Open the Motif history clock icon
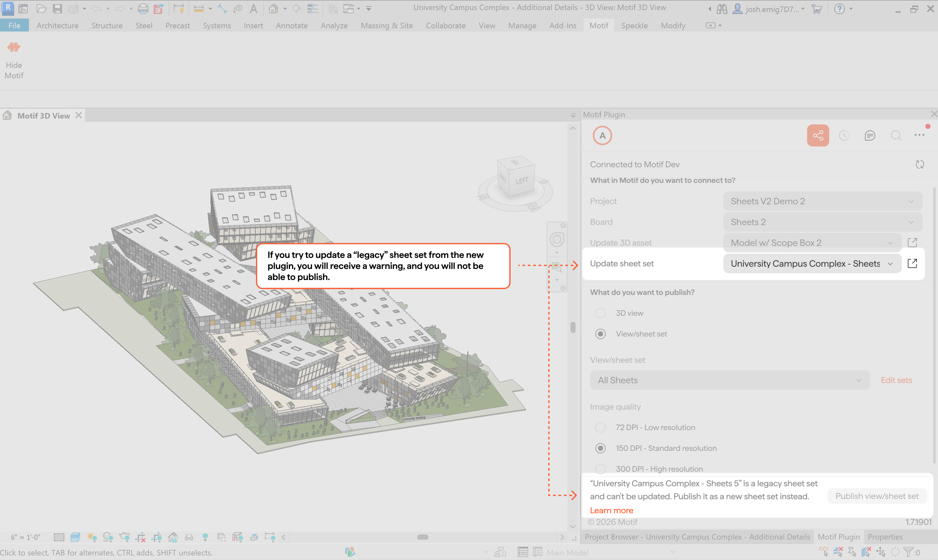Screen dimensions: 938x560 (x=844, y=135)
